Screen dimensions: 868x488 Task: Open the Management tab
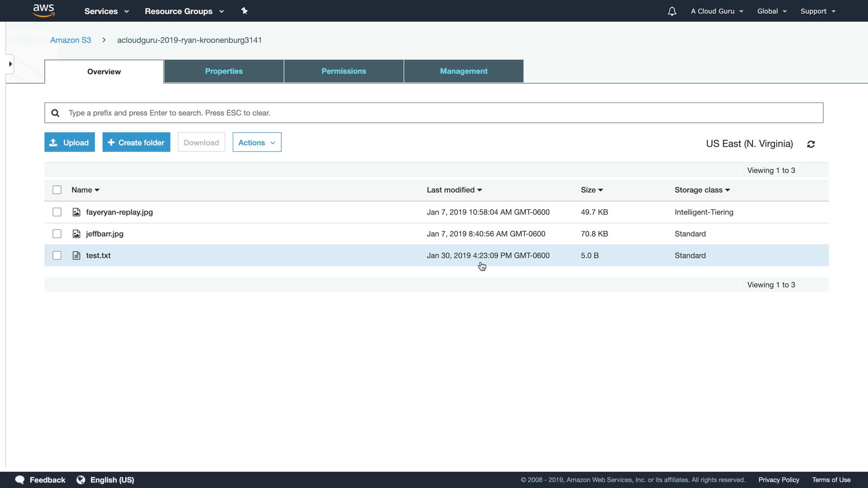tap(463, 71)
